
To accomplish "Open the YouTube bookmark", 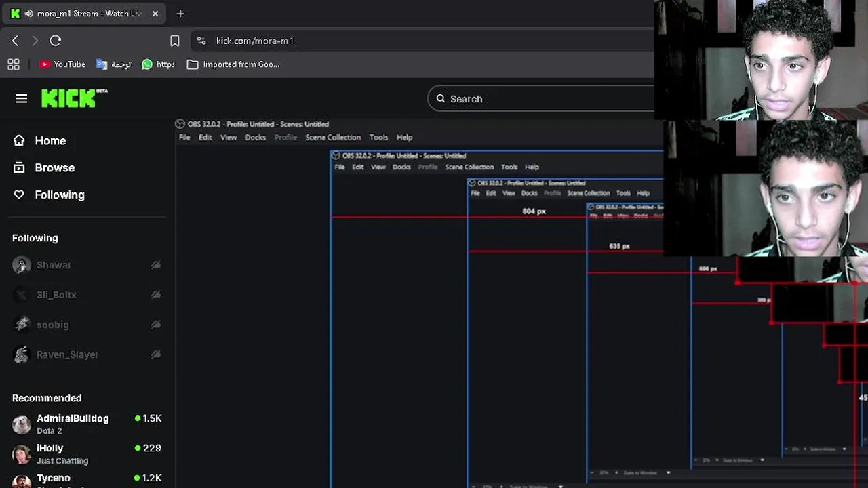I will click(62, 64).
